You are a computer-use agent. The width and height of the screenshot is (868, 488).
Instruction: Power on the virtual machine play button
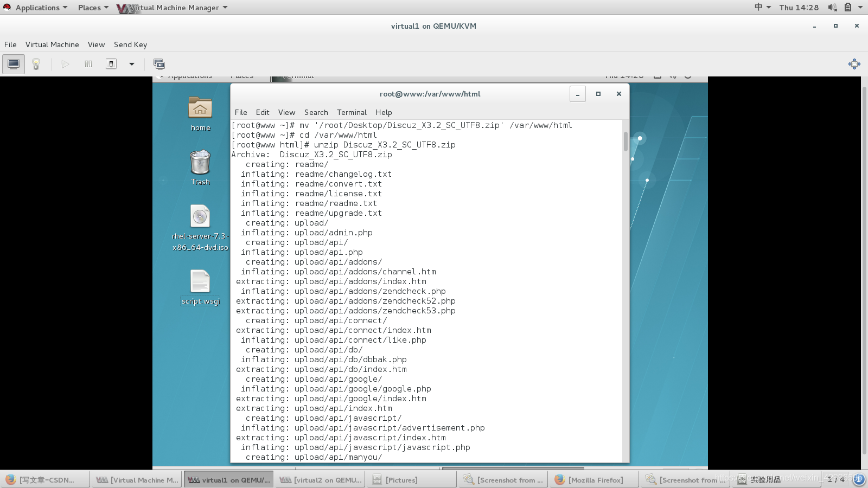pos(65,64)
